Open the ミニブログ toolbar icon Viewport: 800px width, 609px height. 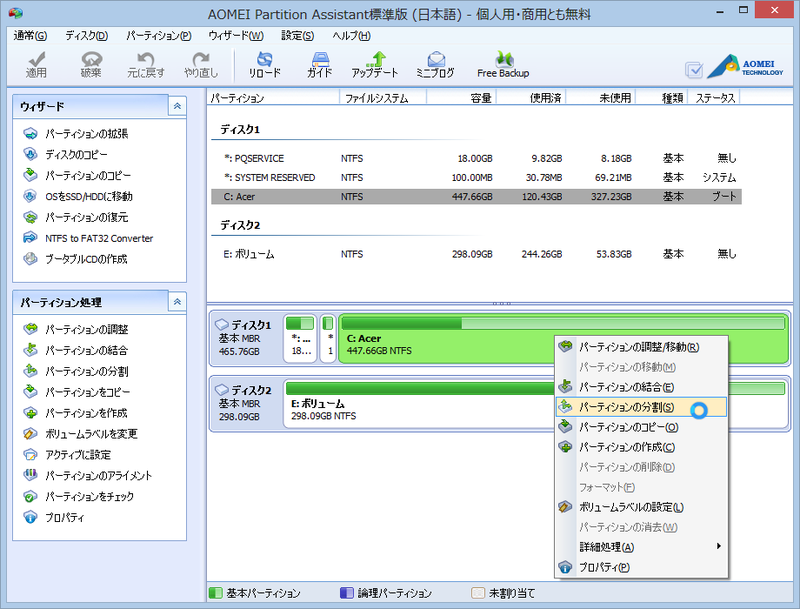click(x=435, y=65)
